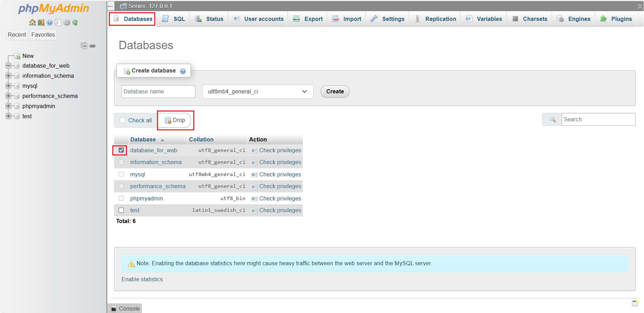Open the Variables tab
644x313 pixels.
pos(484,19)
